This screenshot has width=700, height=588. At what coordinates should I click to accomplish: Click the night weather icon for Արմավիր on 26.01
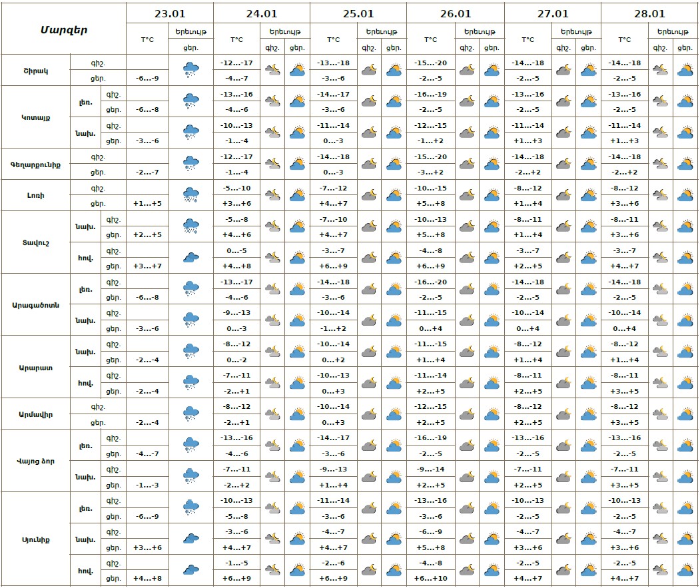click(467, 414)
